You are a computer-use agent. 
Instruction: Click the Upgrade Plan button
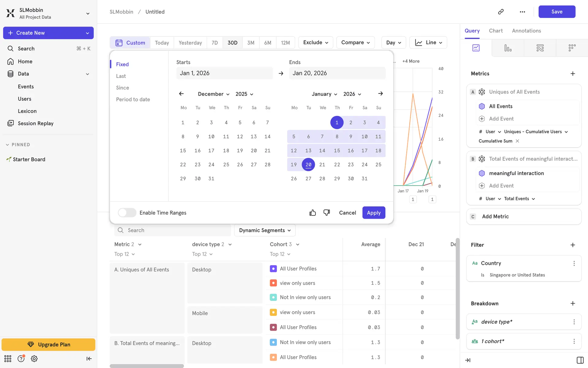tap(48, 344)
